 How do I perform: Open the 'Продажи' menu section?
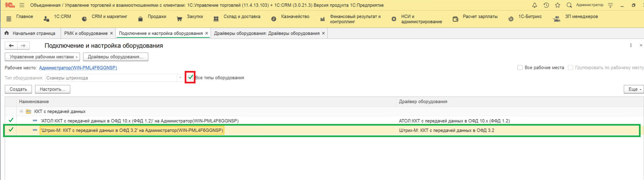(157, 17)
